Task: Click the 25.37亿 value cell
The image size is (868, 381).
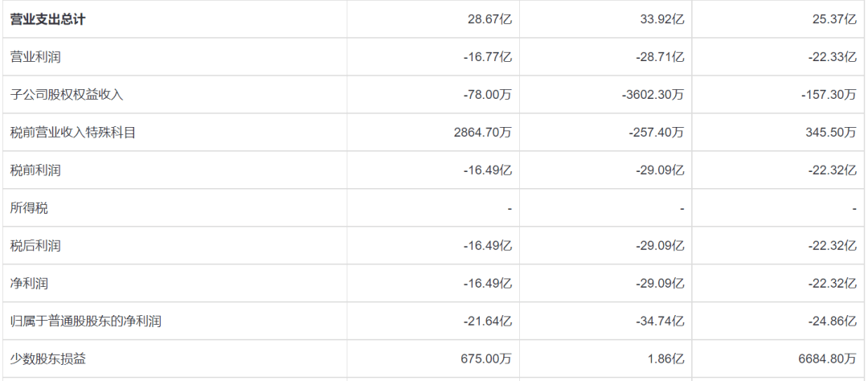Action: click(x=833, y=19)
